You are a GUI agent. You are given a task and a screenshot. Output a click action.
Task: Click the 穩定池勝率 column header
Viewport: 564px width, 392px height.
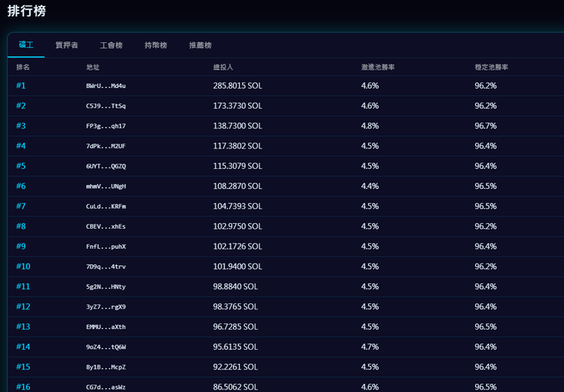491,67
